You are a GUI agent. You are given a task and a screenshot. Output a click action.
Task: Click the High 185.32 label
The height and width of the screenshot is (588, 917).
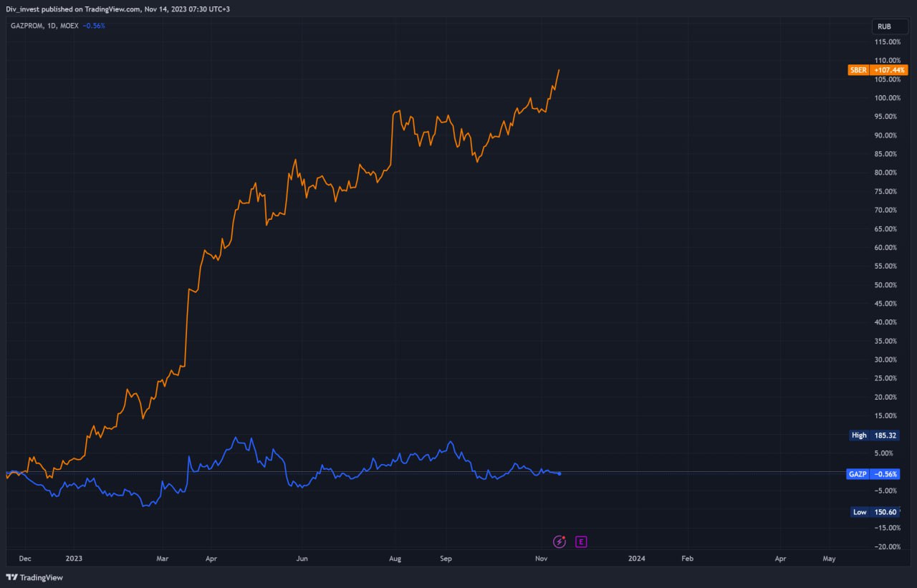point(874,435)
